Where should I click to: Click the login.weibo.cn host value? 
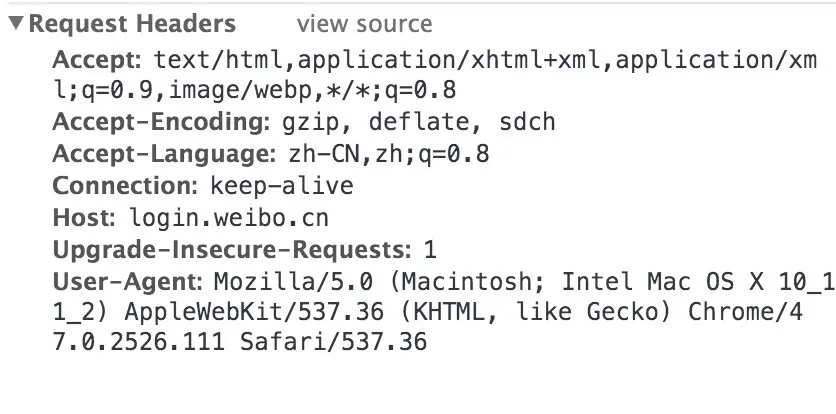(228, 217)
